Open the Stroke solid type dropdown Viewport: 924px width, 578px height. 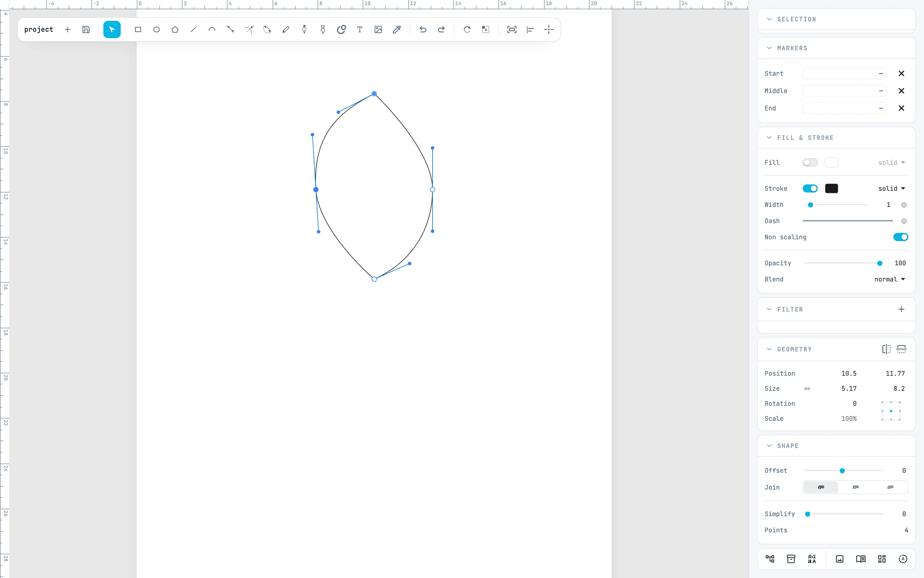click(x=892, y=188)
